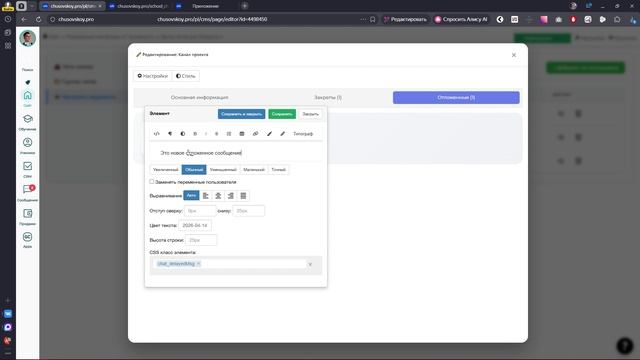Apply strikethrough formatting in editor toolbar
640x360 pixels.
[217, 134]
